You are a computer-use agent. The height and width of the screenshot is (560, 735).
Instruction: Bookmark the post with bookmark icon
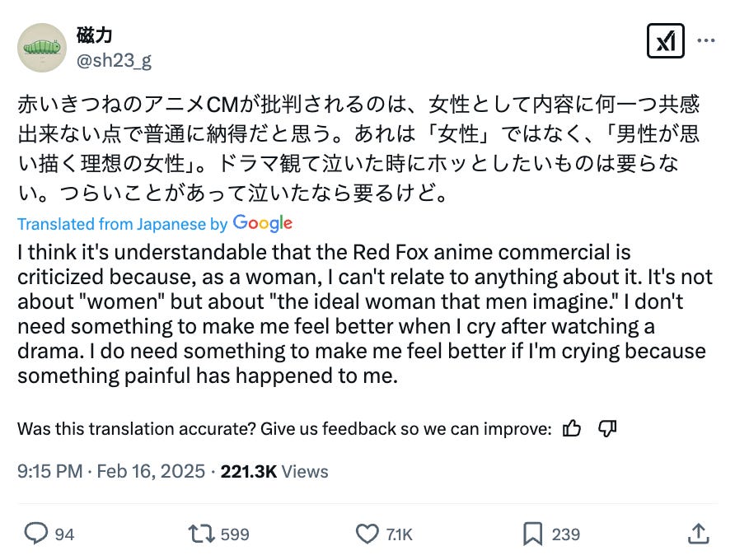(533, 534)
